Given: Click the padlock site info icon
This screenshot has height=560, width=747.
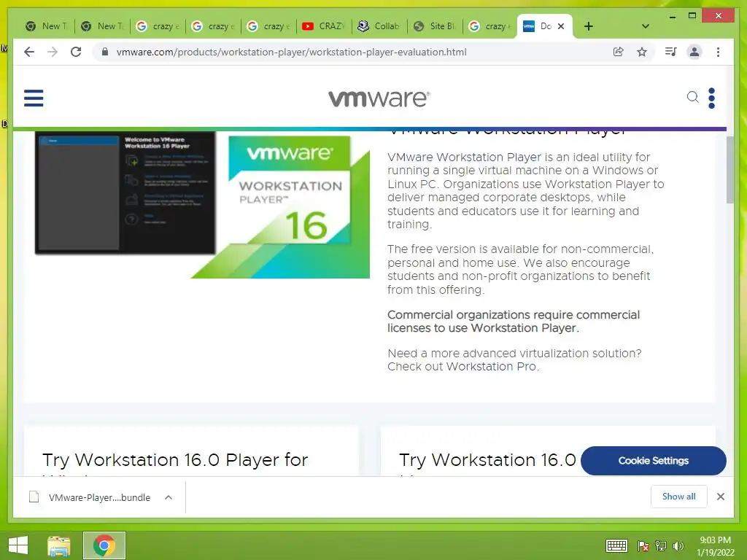Looking at the screenshot, I should click(x=105, y=52).
